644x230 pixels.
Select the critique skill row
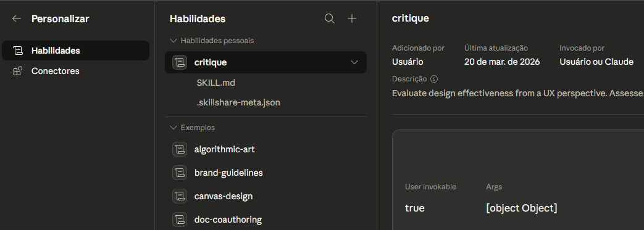pos(266,62)
